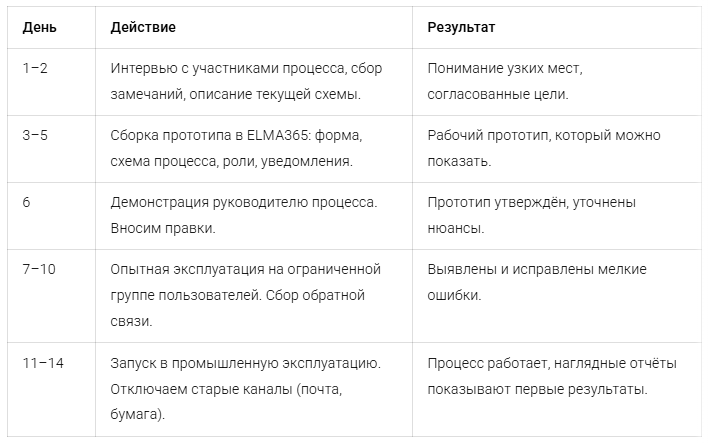Click the Процесс работает result cell
Image resolution: width=710 pixels, height=444 pixels.
556,390
